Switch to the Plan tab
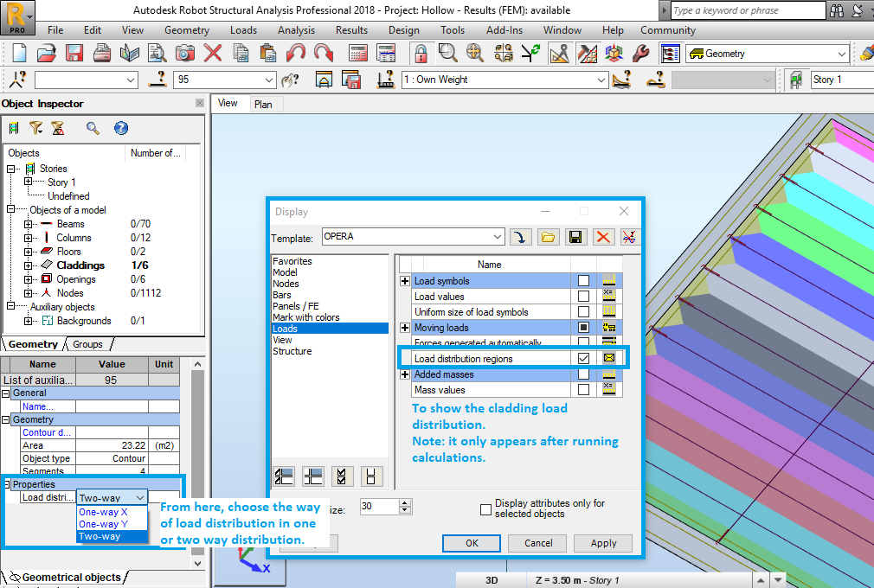Viewport: 874px width, 588px height. (x=265, y=103)
